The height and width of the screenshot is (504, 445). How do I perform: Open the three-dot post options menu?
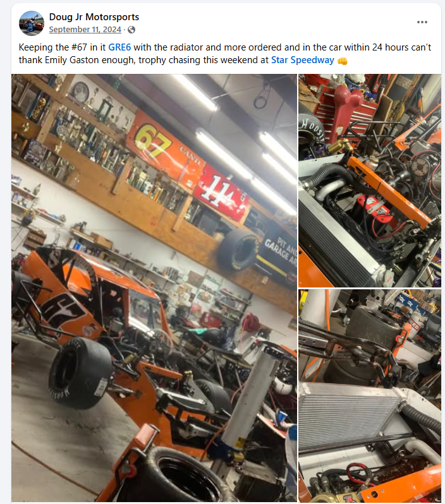tap(422, 22)
